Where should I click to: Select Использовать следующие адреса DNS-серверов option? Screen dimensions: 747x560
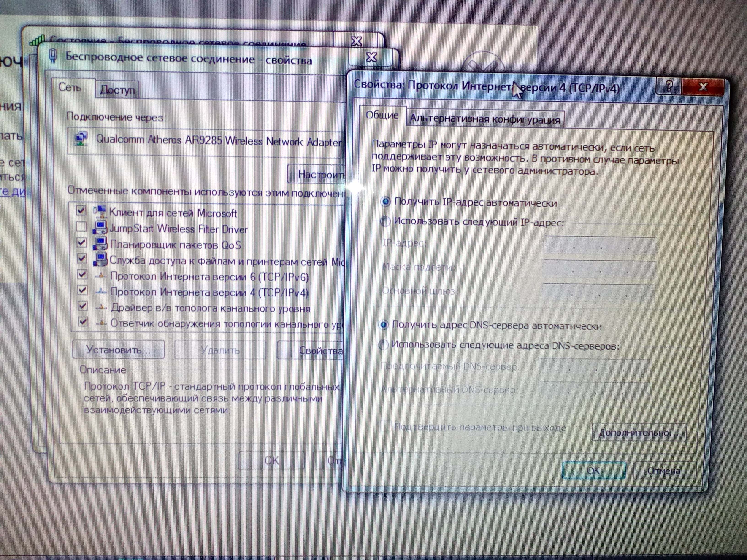pyautogui.click(x=383, y=345)
